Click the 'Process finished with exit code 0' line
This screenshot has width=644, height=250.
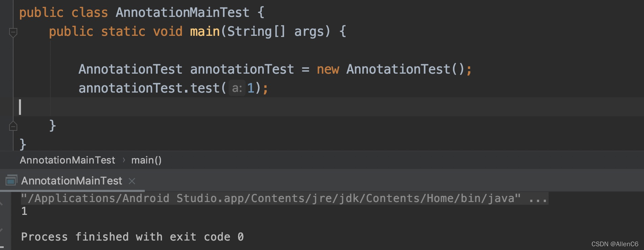pyautogui.click(x=132, y=237)
